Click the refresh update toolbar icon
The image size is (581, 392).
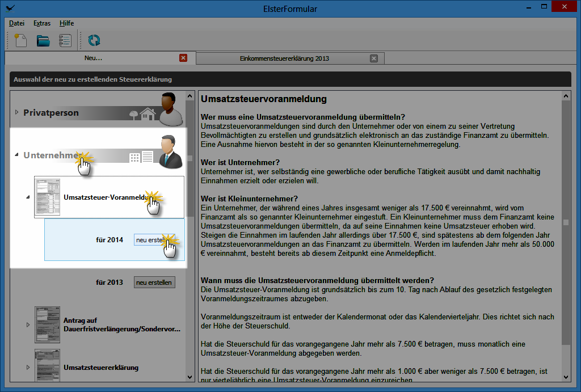click(x=94, y=40)
